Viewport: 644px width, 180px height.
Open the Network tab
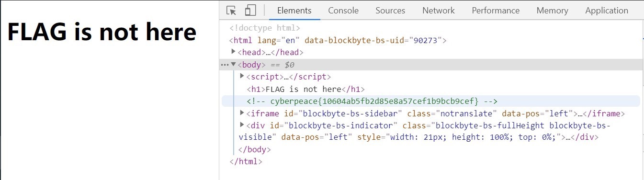[439, 11]
